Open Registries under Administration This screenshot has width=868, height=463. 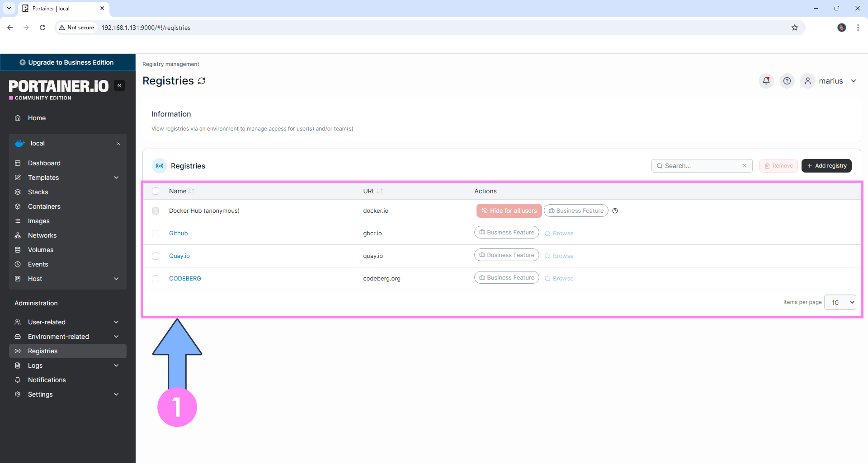point(42,351)
